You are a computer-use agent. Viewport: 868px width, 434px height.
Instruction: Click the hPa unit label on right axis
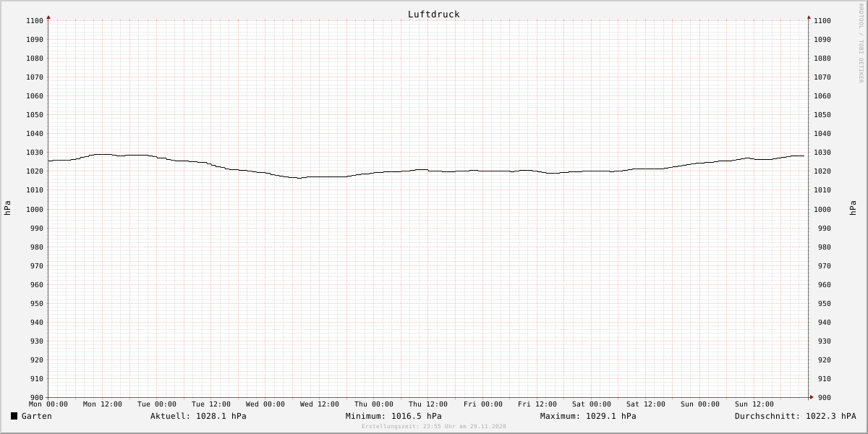[853, 208]
